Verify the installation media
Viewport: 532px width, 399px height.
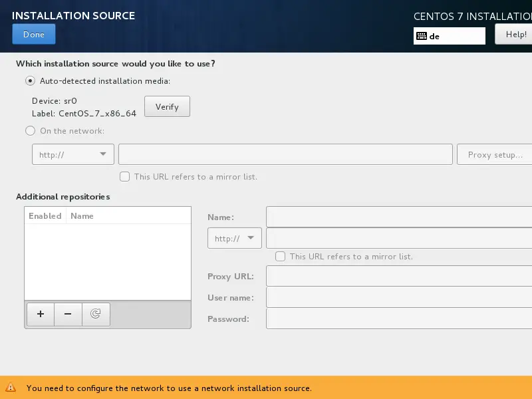click(x=167, y=106)
